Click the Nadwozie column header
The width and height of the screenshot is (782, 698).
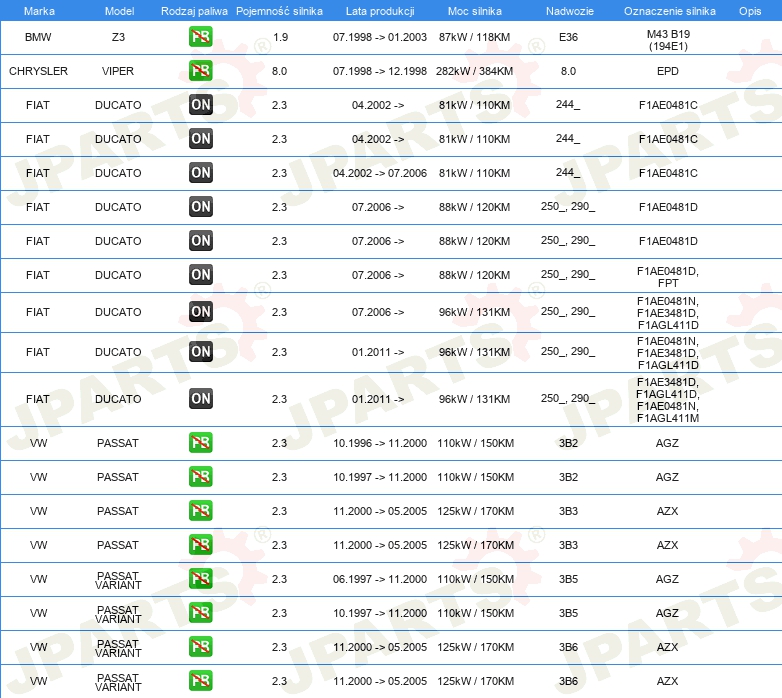pos(570,11)
